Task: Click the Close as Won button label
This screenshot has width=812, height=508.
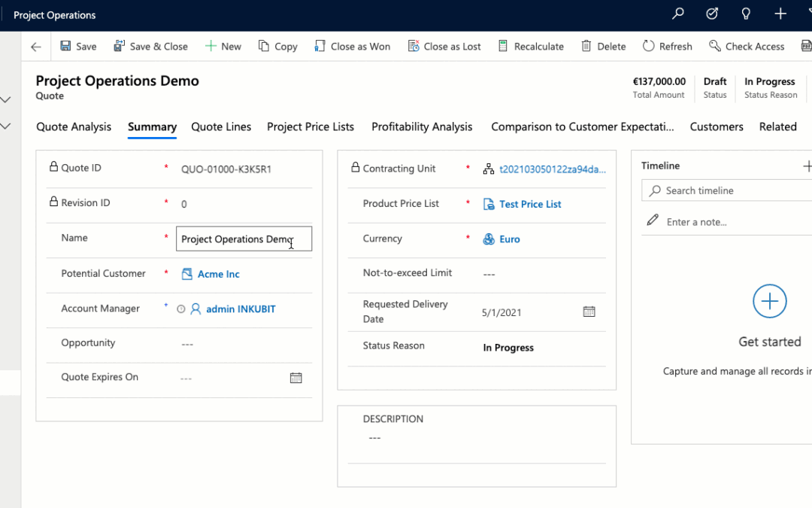Action: (x=360, y=47)
